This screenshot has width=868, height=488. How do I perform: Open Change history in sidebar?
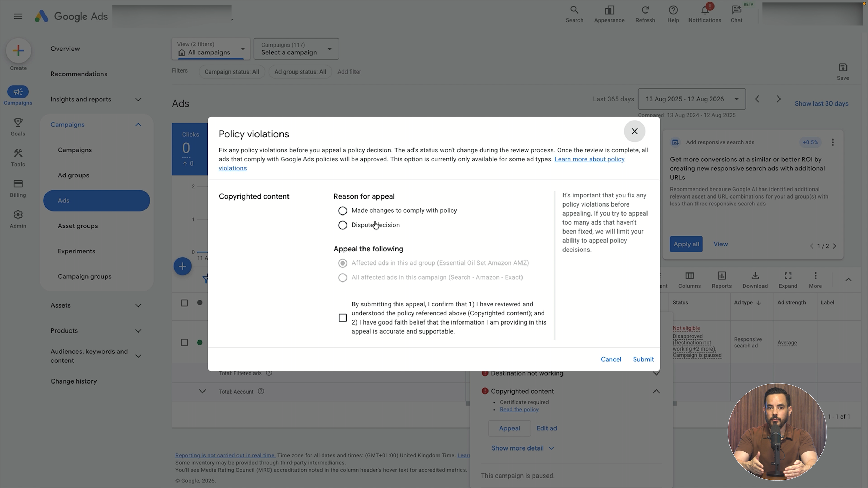coord(74,381)
